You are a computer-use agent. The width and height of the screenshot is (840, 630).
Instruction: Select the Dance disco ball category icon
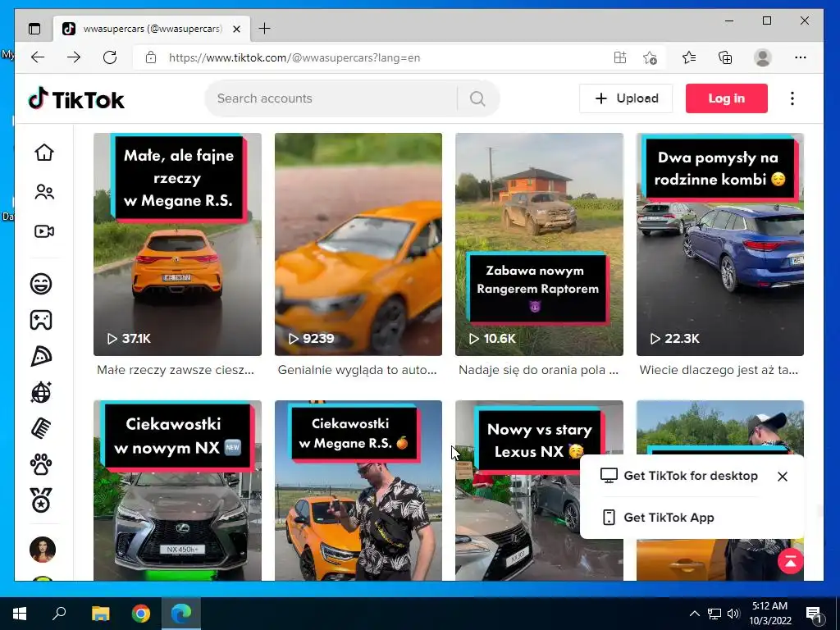41,392
